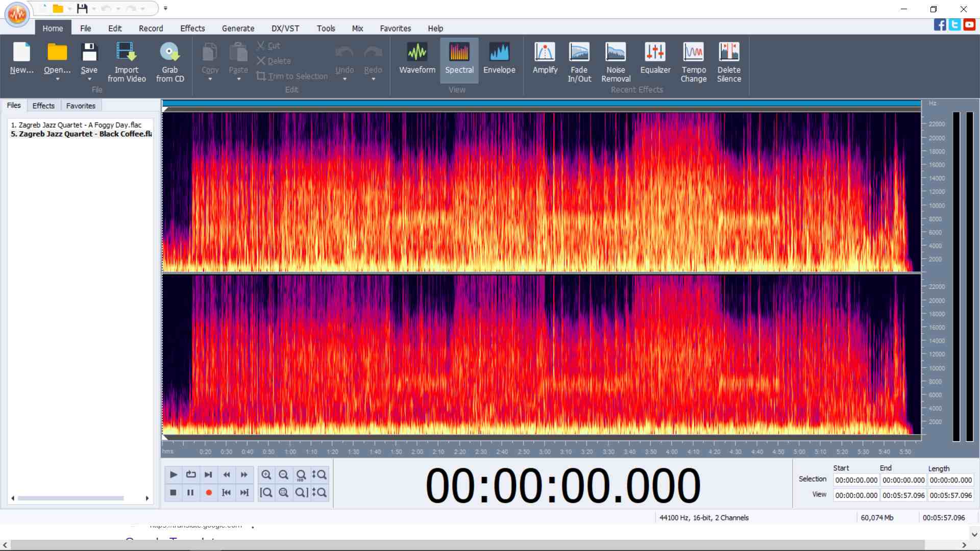
Task: Select A Foggy Day.flac file
Action: [x=77, y=125]
